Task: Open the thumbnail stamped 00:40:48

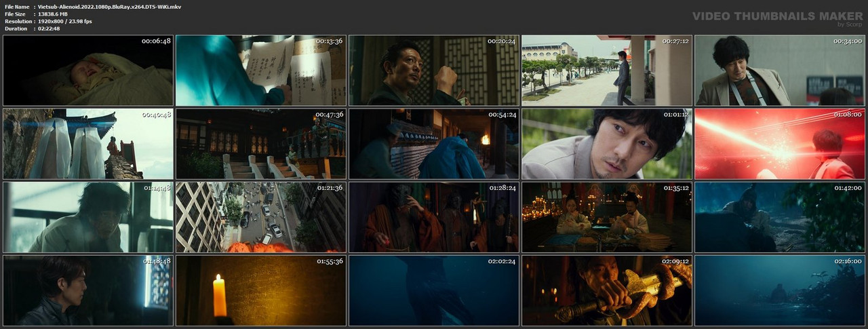Action: click(88, 144)
